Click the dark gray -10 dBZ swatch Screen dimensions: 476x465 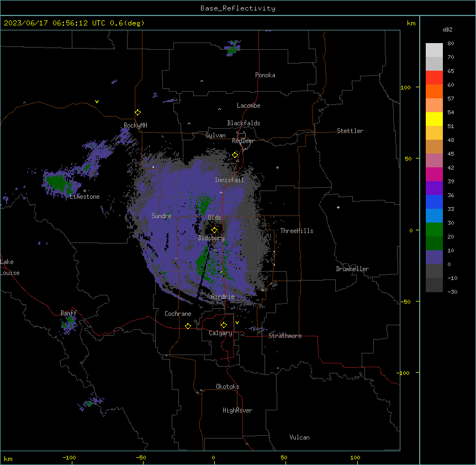click(434, 284)
